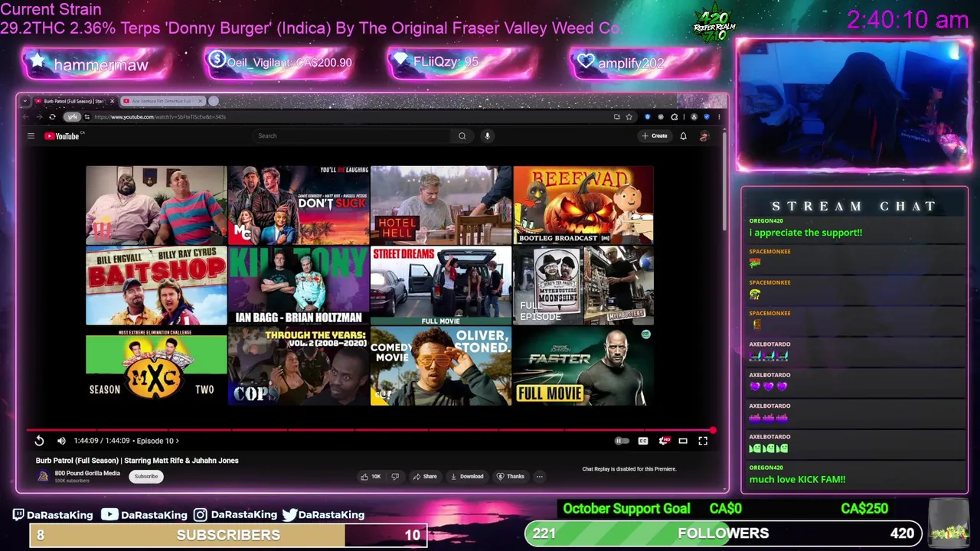Viewport: 980px width, 551px height.
Task: Play the Hotel Hell suggested video
Action: click(x=441, y=205)
